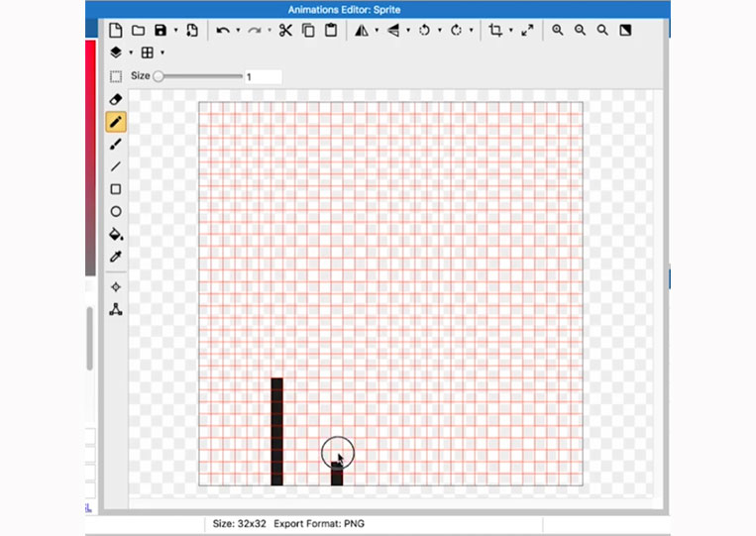Reset zoom with the plain magnifier
756x536 pixels.
click(602, 31)
